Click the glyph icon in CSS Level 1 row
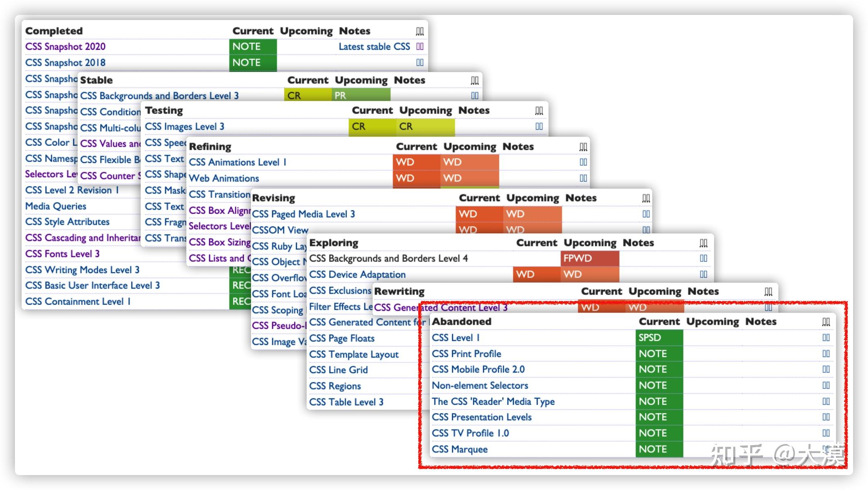Screen dimensions: 868x490 pyautogui.click(x=826, y=338)
